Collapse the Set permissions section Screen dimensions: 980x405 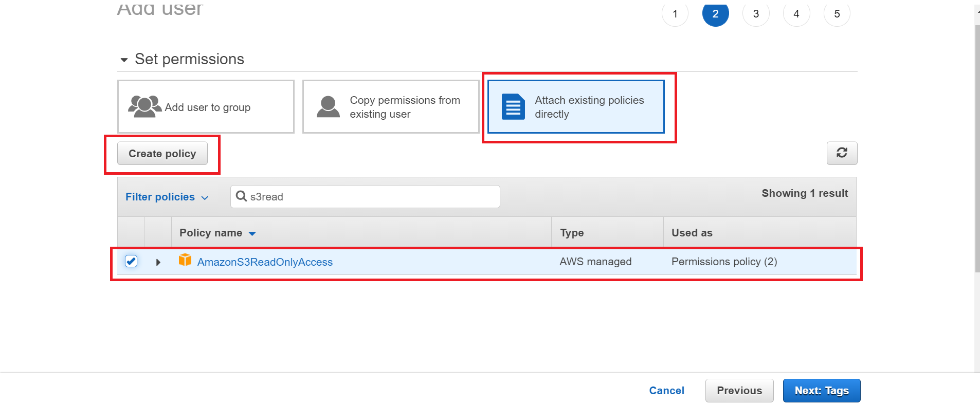tap(124, 60)
